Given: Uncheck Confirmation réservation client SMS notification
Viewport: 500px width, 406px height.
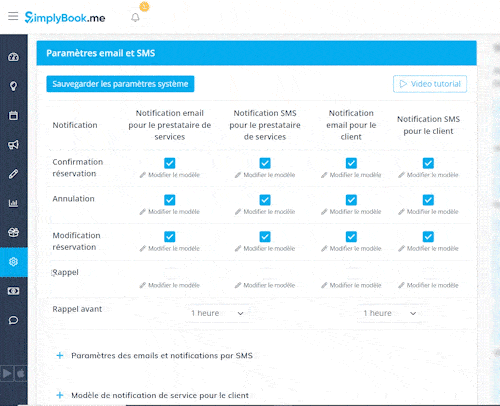Looking at the screenshot, I should (x=428, y=163).
